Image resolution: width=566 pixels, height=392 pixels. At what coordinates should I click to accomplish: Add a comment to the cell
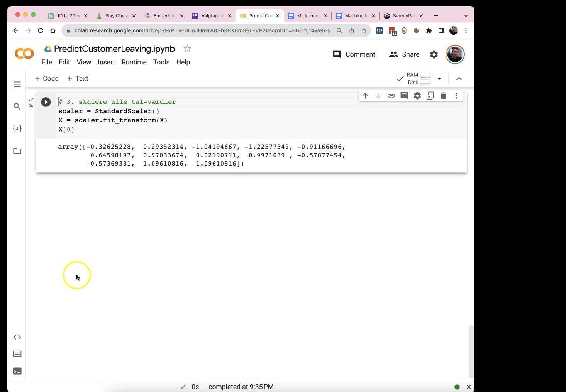pyautogui.click(x=404, y=96)
